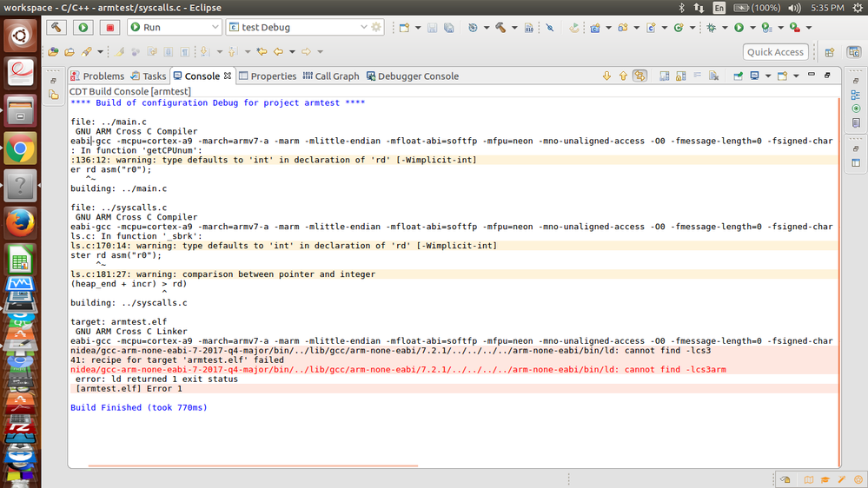
Task: Click the Debug bug toolbar icon
Action: [x=712, y=28]
